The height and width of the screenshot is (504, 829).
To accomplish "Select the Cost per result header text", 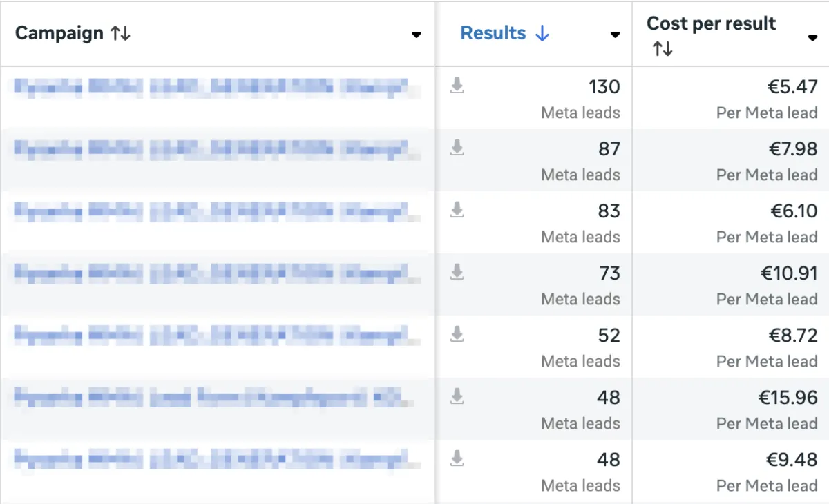I will click(711, 23).
